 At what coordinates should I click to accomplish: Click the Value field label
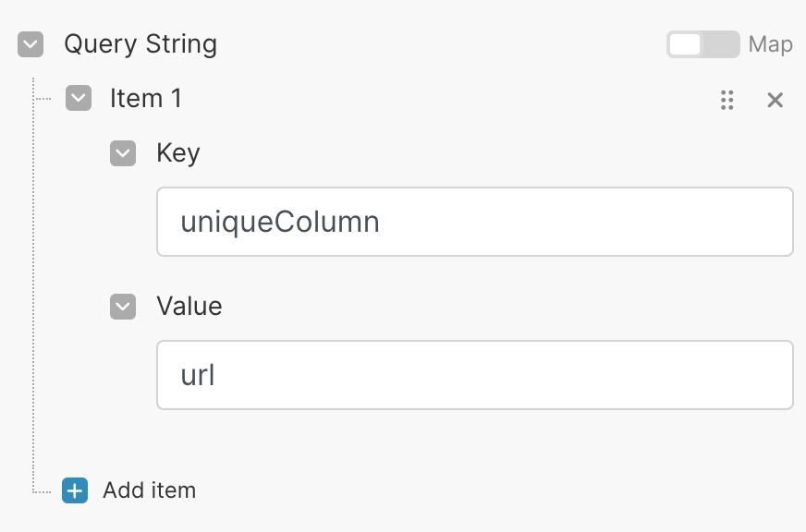(x=189, y=307)
